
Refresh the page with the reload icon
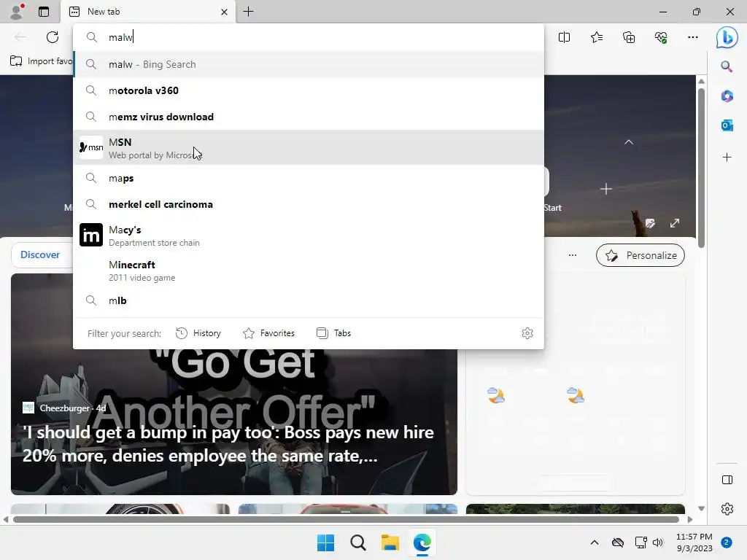(x=53, y=37)
